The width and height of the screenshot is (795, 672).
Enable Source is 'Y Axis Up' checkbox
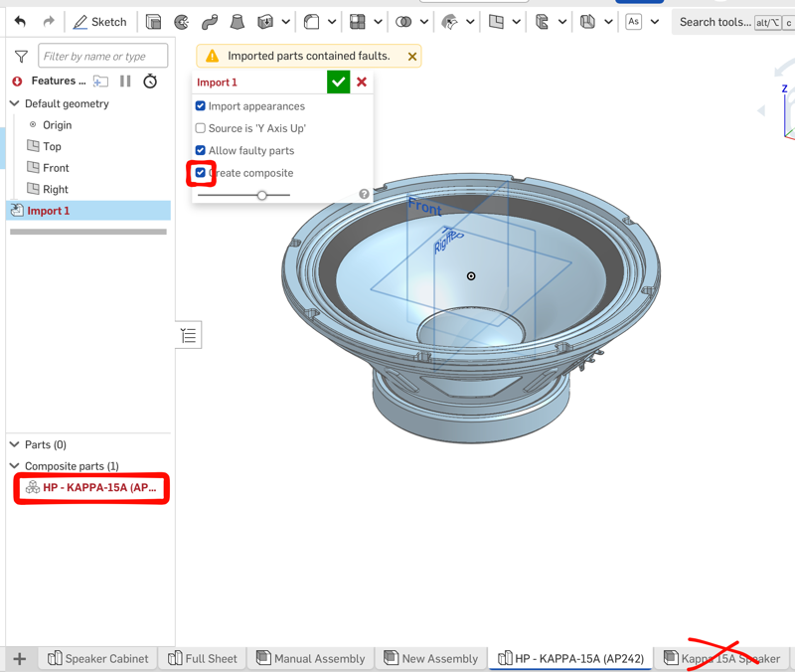pos(201,128)
